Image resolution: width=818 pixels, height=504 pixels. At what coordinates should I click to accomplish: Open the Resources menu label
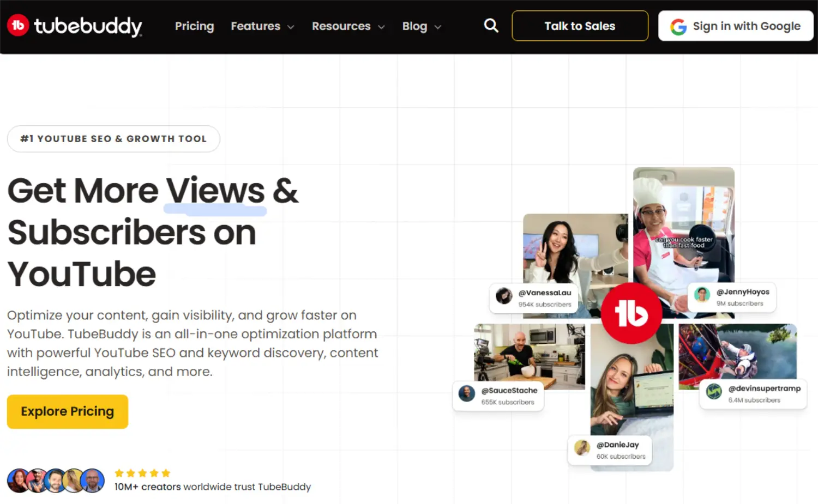(x=341, y=26)
